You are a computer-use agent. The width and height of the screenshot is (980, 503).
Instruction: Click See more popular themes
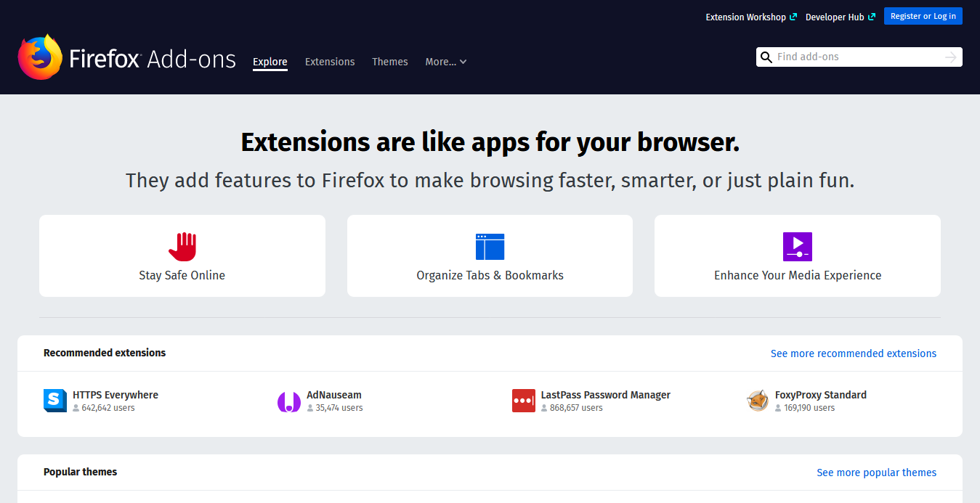(x=877, y=473)
